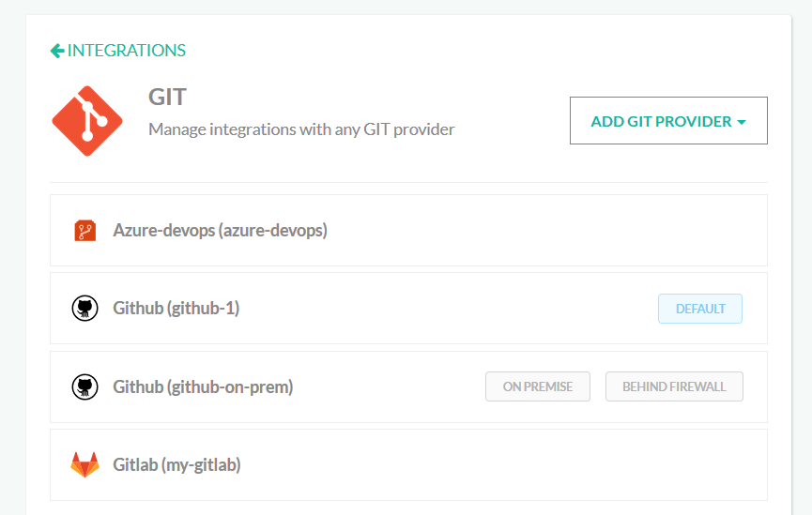Viewport: 812px width, 515px height.
Task: Open the Github (github-1) integration row
Action: pos(408,309)
